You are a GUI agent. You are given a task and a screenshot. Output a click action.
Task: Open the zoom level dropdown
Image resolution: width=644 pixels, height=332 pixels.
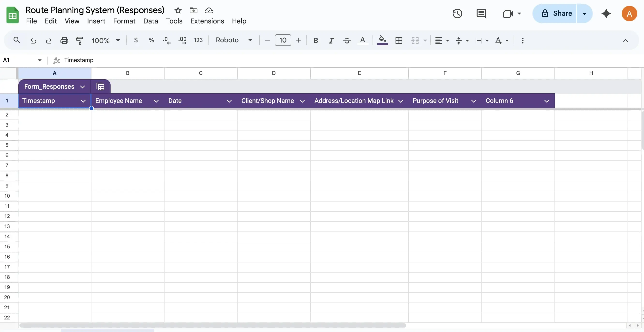105,40
